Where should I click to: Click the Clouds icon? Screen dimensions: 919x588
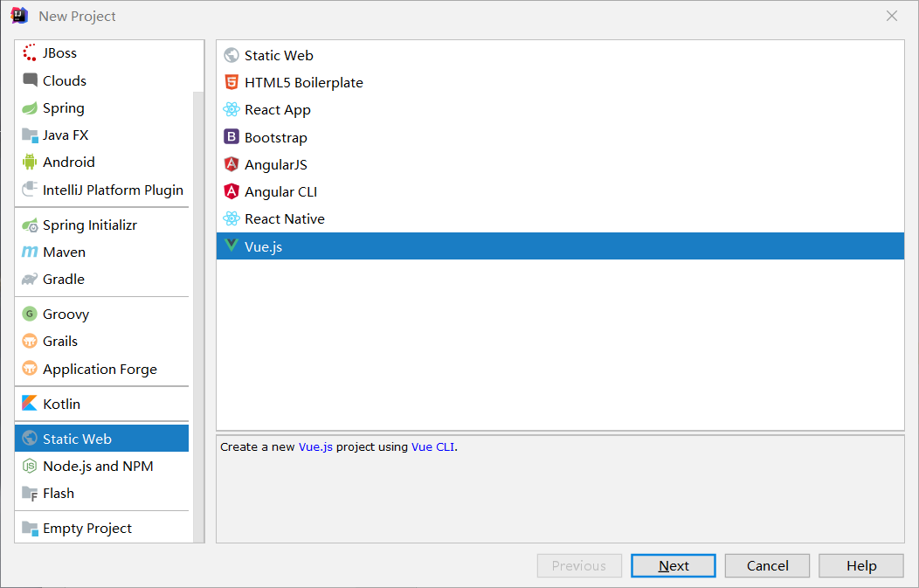[x=30, y=80]
